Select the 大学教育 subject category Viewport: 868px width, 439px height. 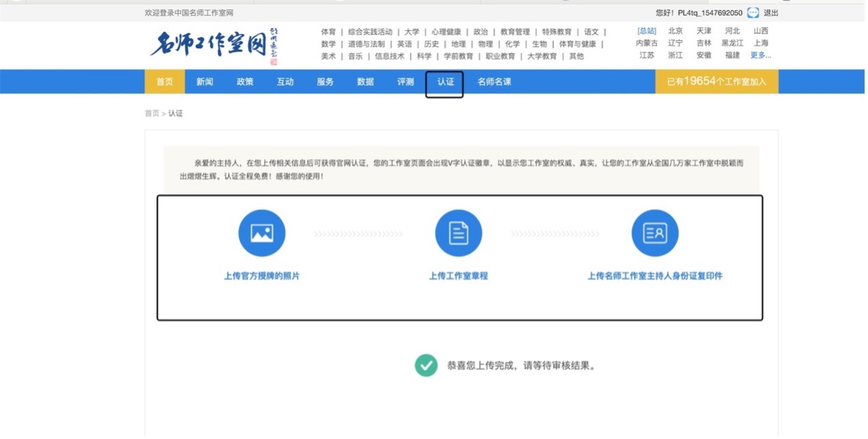542,57
